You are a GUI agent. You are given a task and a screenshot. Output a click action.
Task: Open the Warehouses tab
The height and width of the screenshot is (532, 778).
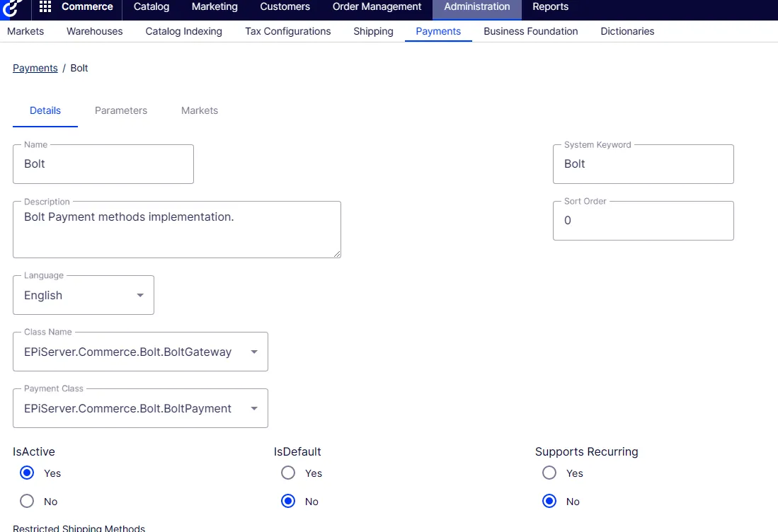coord(94,31)
